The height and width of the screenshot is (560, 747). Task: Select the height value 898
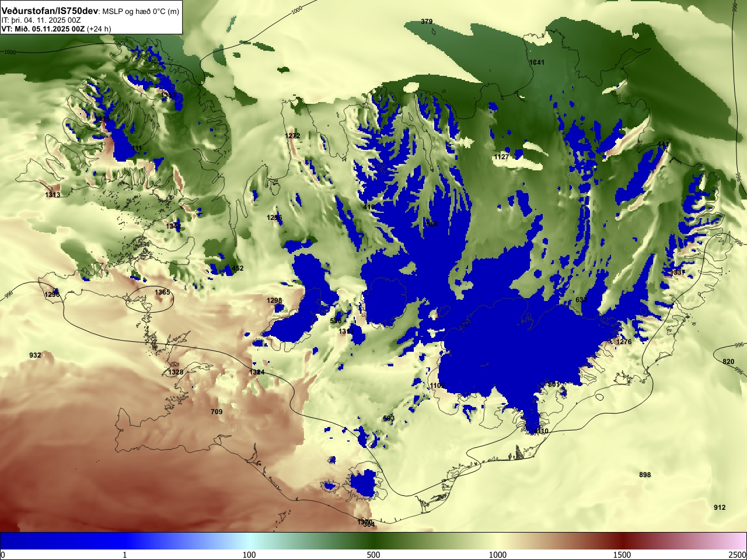point(645,475)
